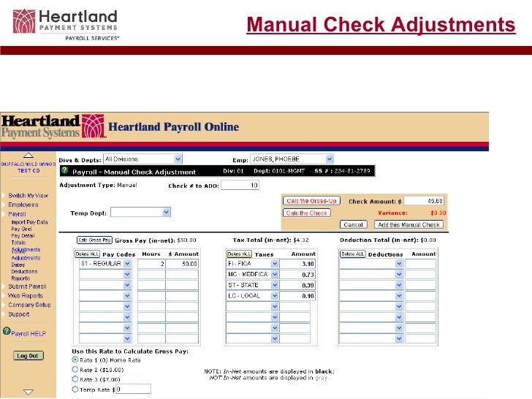Click the LOCAL amount field 0.10
532x399 pixels.
click(x=297, y=296)
